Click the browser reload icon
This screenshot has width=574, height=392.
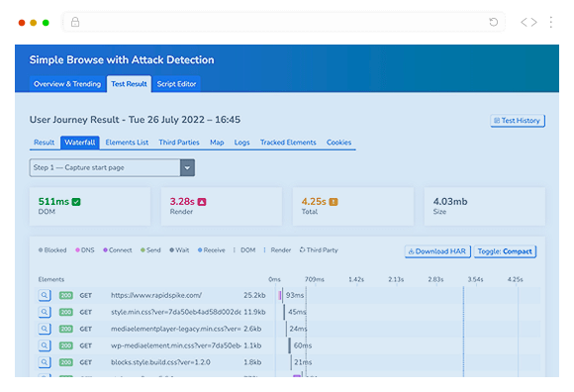tap(494, 23)
